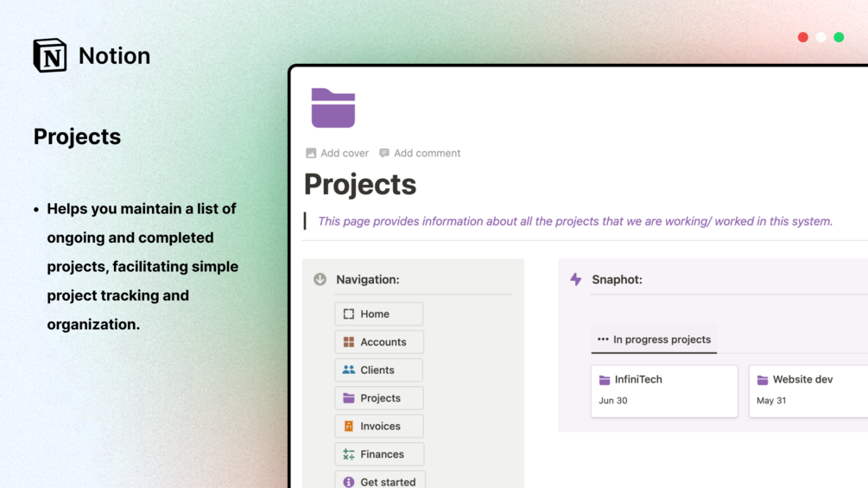
Task: Go to Clients page
Action: (x=379, y=370)
